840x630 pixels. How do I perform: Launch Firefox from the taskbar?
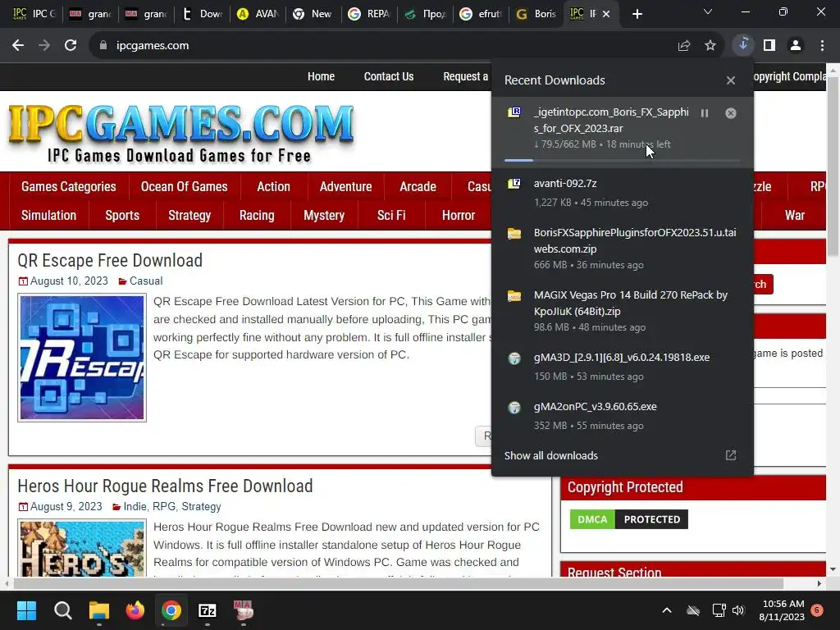point(135,610)
